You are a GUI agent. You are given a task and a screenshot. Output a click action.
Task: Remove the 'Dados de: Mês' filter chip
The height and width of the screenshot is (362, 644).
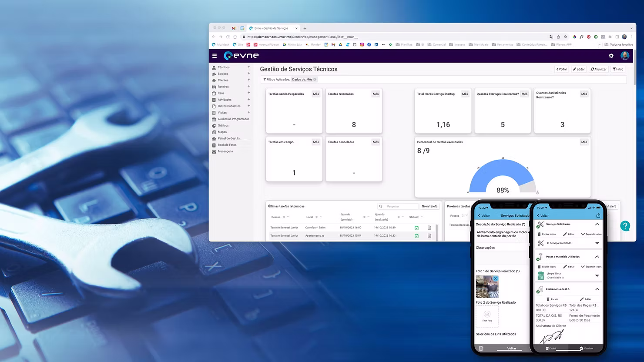315,80
